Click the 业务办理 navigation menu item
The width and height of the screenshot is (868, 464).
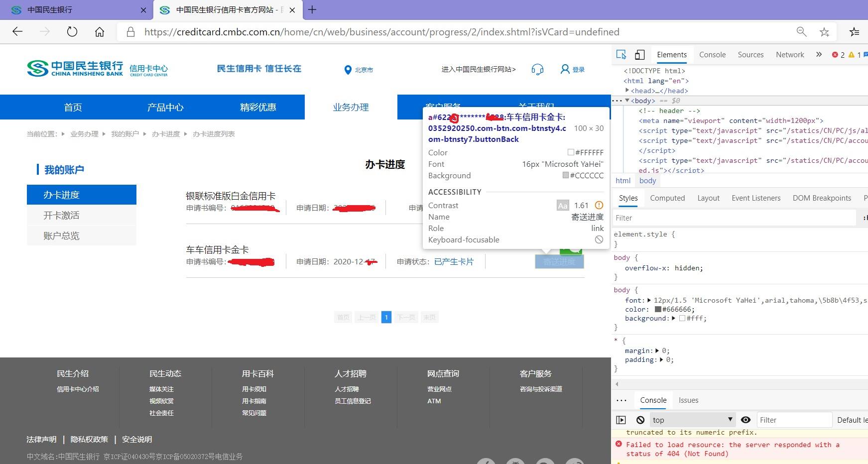click(x=351, y=107)
